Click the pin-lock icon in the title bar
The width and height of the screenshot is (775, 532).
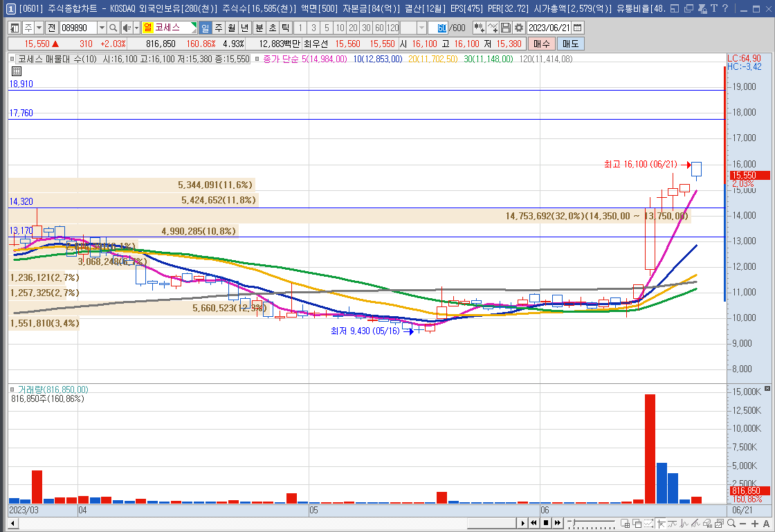point(702,8)
